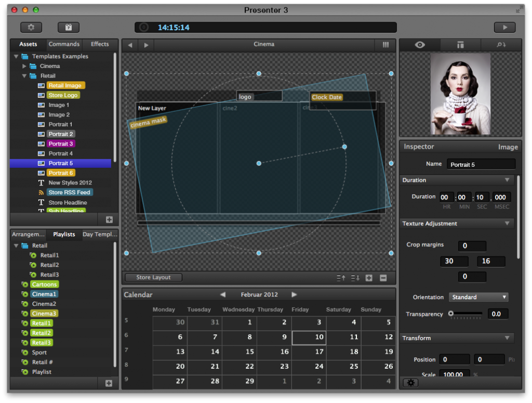
Task: Select the Cinema1 playlist
Action: [44, 294]
